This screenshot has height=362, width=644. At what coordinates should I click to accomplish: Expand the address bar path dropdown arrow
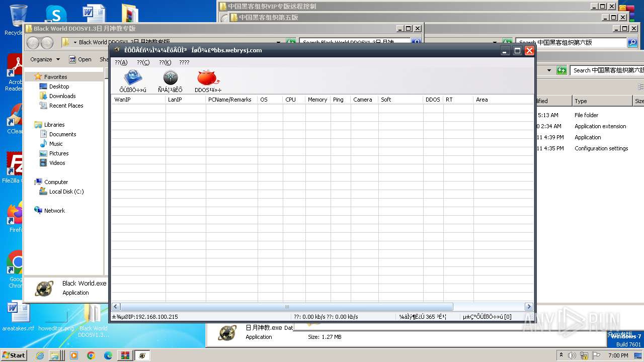click(x=279, y=43)
